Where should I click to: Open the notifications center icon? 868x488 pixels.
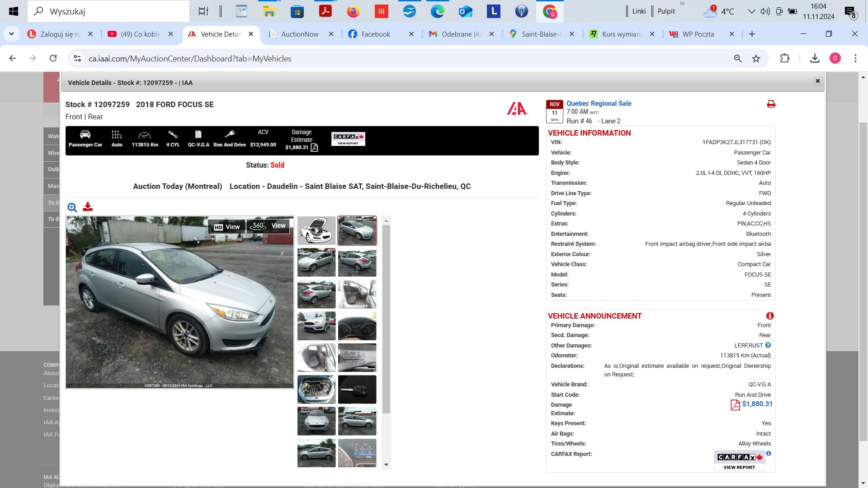[850, 12]
